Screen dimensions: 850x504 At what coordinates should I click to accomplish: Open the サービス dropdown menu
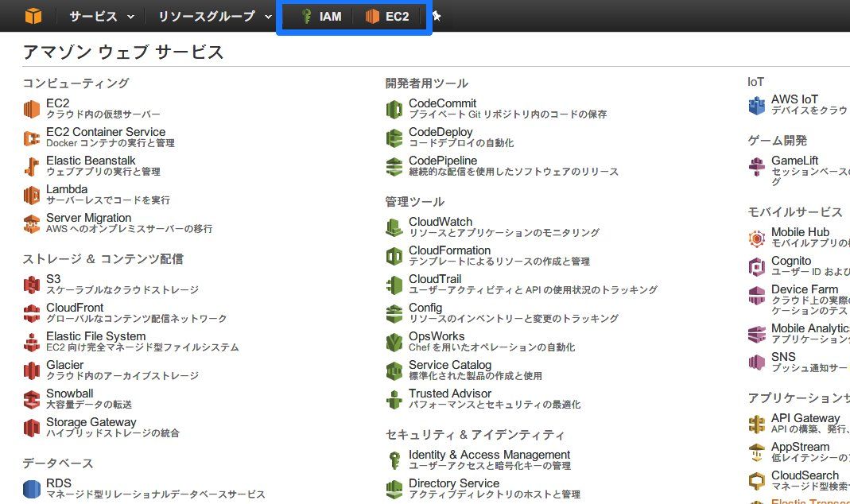101,16
